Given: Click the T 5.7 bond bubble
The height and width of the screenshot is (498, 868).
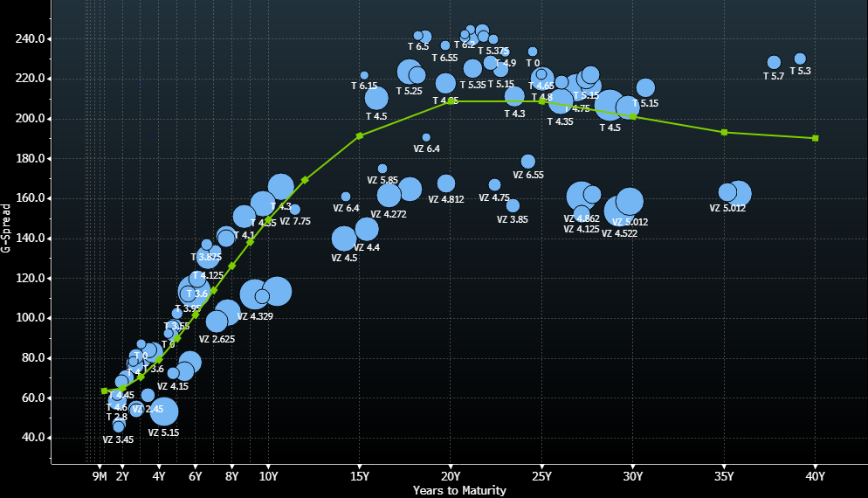Looking at the screenshot, I should click(774, 62).
